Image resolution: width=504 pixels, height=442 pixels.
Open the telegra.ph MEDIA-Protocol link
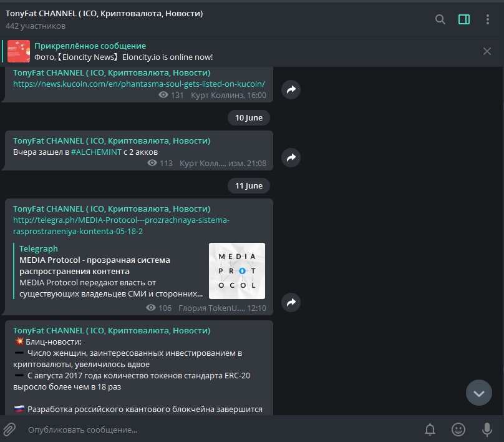point(121,226)
